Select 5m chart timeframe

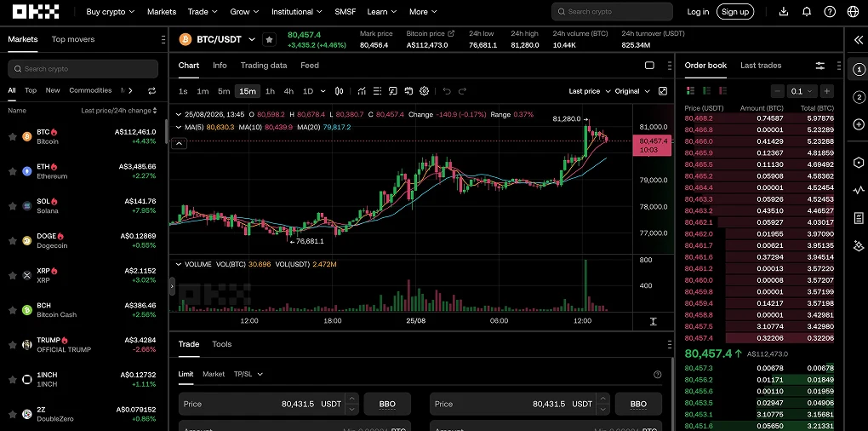[x=224, y=91]
